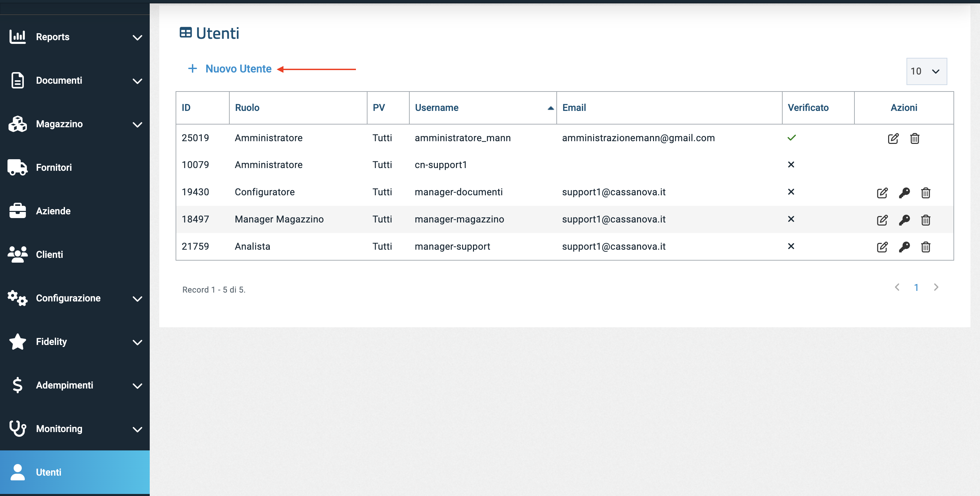Edit the amministratore_mann user
The width and height of the screenshot is (980, 496).
click(893, 138)
